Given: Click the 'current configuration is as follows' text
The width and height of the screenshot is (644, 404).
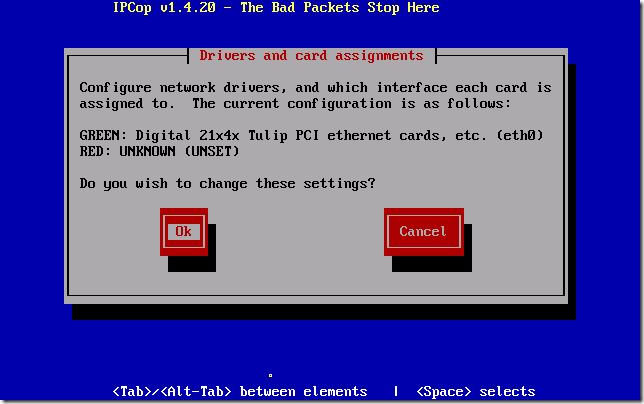Looking at the screenshot, I should [367, 103].
